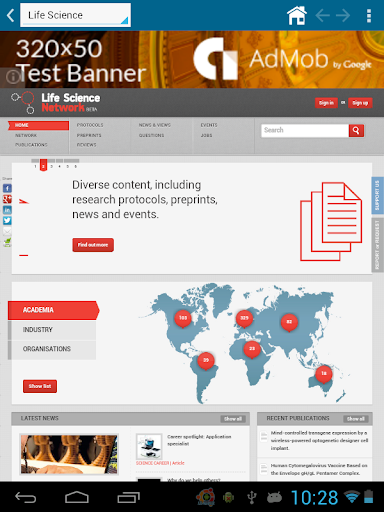Screen dimensions: 384x512
Task: Share using the Twitter bird icon
Action: click(7, 221)
